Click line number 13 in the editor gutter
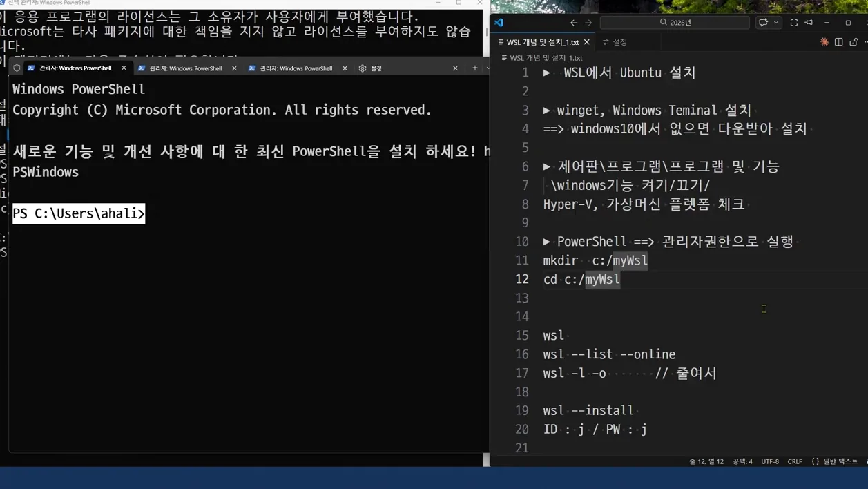The width and height of the screenshot is (868, 489). click(x=522, y=298)
